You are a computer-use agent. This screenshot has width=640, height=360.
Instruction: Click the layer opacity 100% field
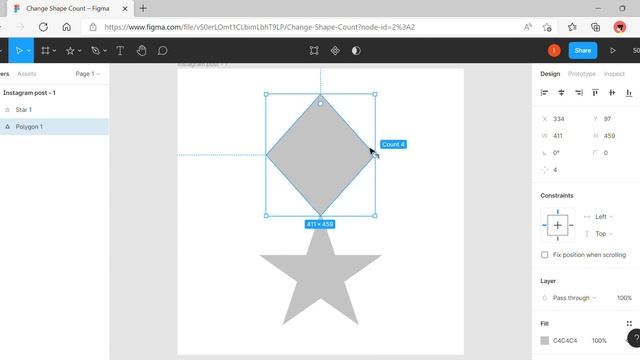[624, 298]
